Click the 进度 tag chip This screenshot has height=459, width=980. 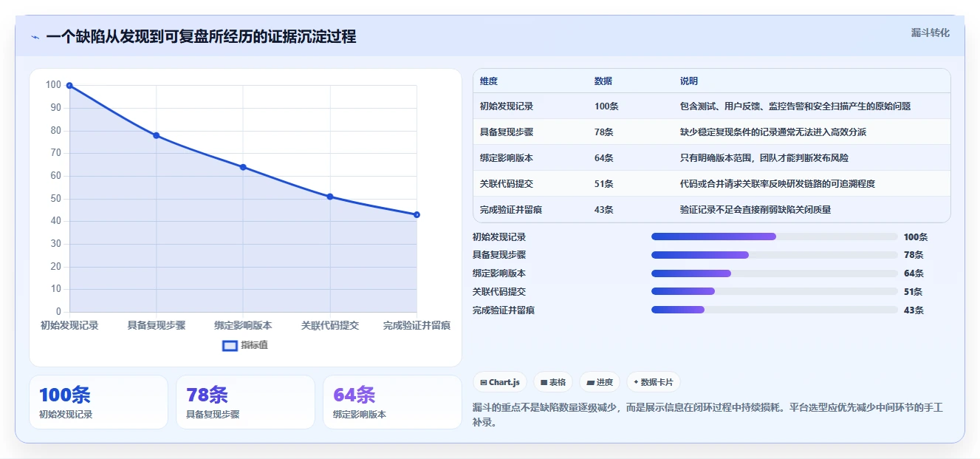[600, 382]
